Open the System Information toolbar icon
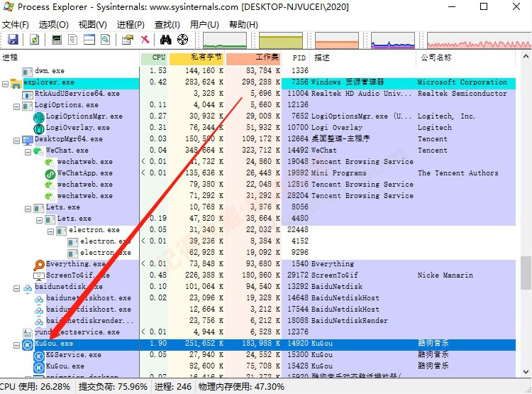This screenshot has width=532, height=394. click(x=57, y=40)
